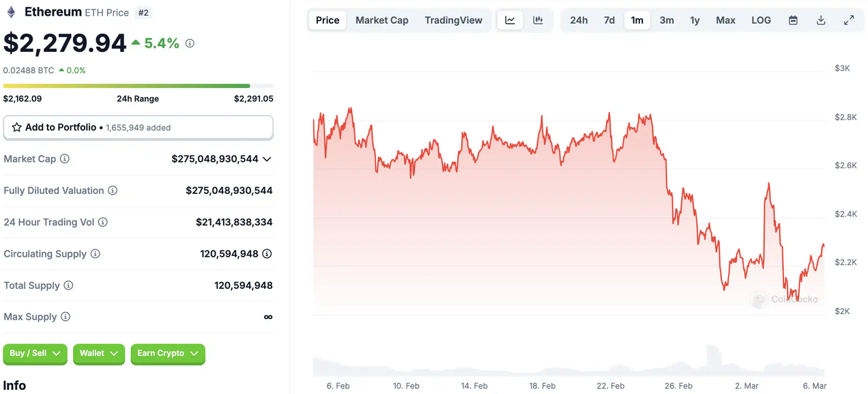Switch to candlestick chart icon
This screenshot has height=394, width=868.
538,20
